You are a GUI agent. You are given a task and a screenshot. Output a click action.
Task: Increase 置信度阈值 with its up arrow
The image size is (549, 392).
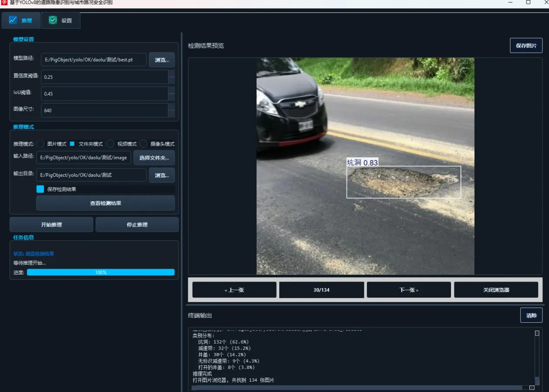click(x=172, y=74)
